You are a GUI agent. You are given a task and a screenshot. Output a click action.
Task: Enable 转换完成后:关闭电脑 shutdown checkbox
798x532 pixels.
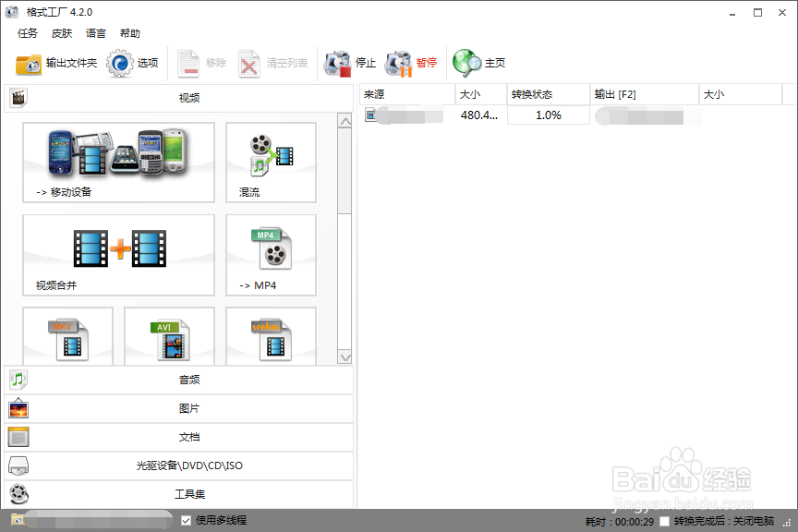(x=665, y=521)
